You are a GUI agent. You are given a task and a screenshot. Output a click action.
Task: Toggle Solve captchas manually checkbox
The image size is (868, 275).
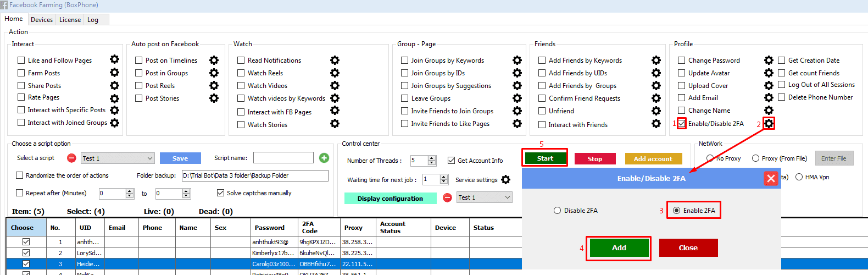(x=220, y=193)
